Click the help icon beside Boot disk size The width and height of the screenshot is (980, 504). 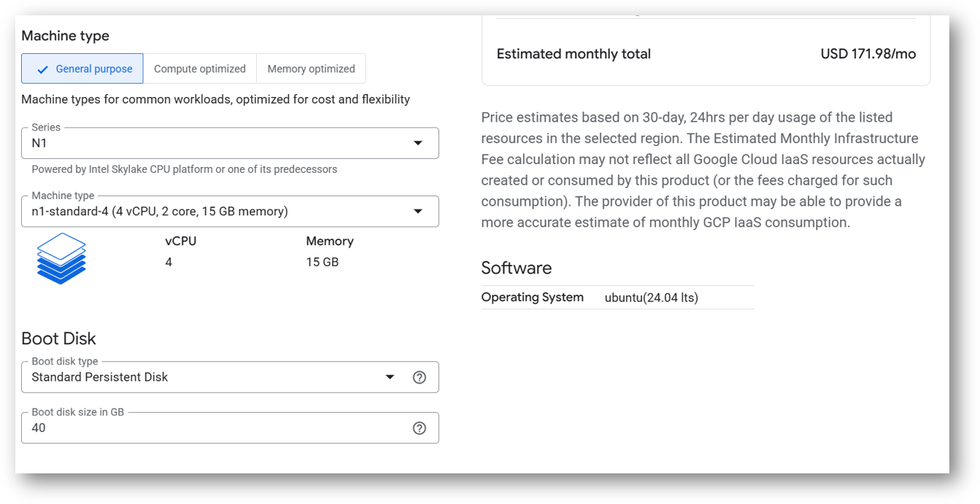point(419,428)
